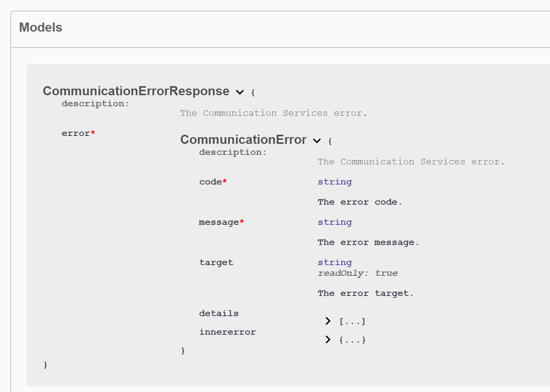Screen dimensions: 550x392
Task: Click the readOnly: true annotation
Action: coord(357,273)
